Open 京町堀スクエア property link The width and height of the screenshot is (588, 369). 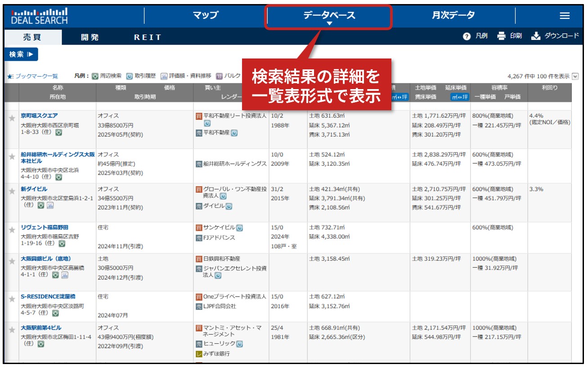tap(39, 116)
